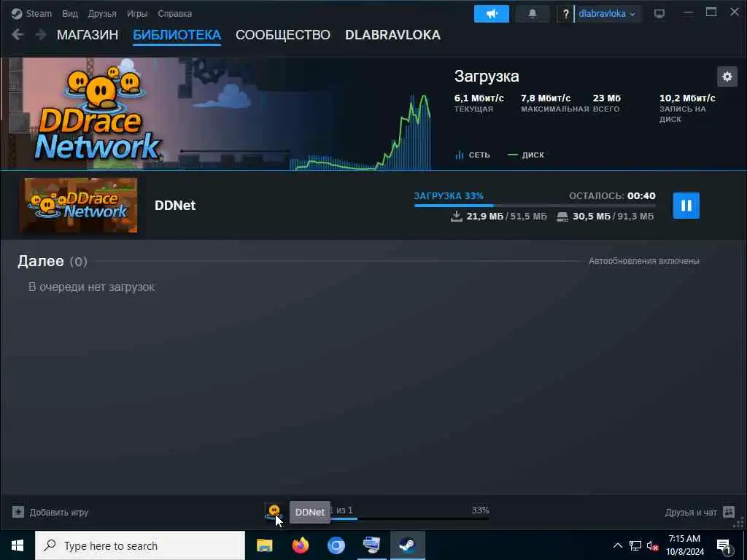Click the В очереди нет загрузок text
The width and height of the screenshot is (747, 560).
point(91,287)
